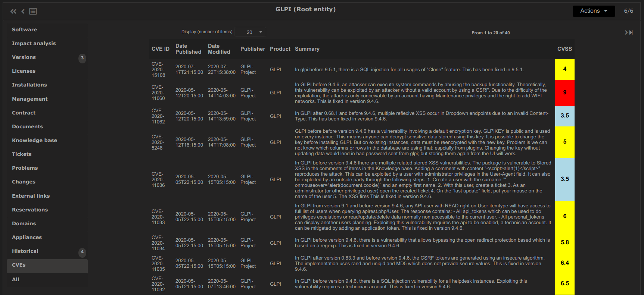Select the CVEs tab

(47, 266)
